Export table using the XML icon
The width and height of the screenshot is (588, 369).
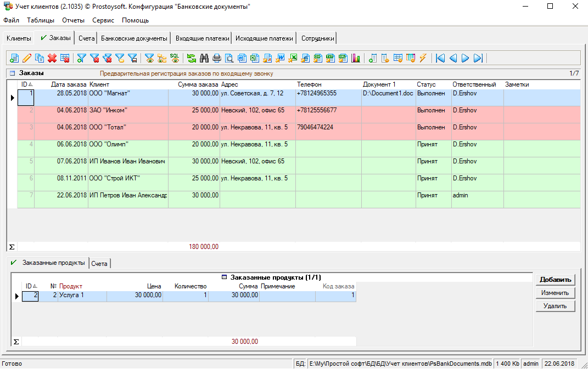click(x=343, y=58)
